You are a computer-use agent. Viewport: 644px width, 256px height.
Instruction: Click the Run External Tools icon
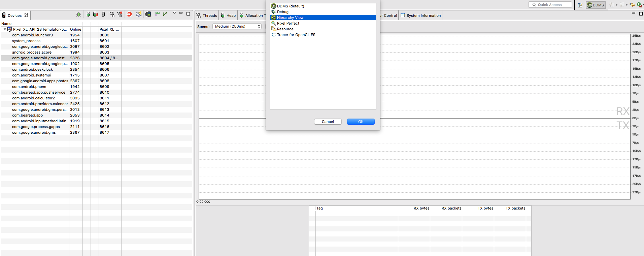639,5
